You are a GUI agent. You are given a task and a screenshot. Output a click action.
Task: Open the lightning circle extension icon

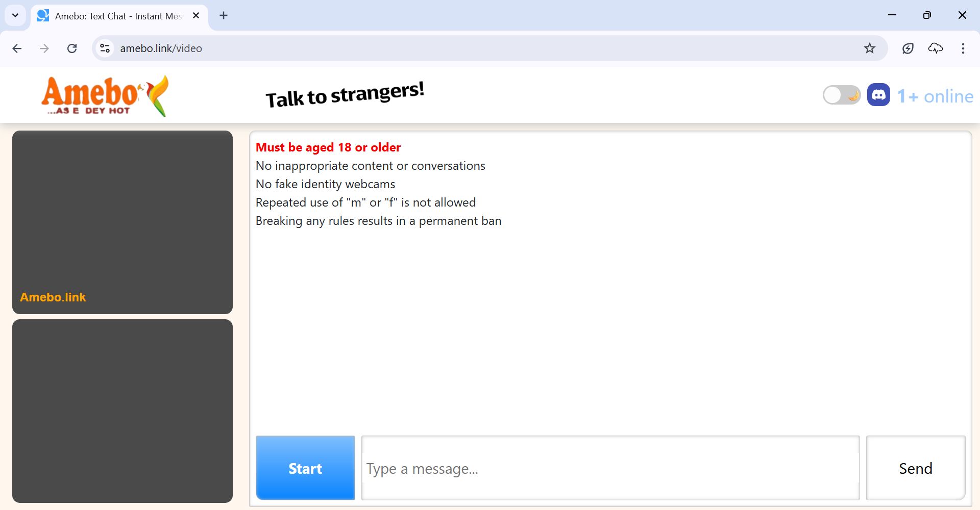pos(908,48)
